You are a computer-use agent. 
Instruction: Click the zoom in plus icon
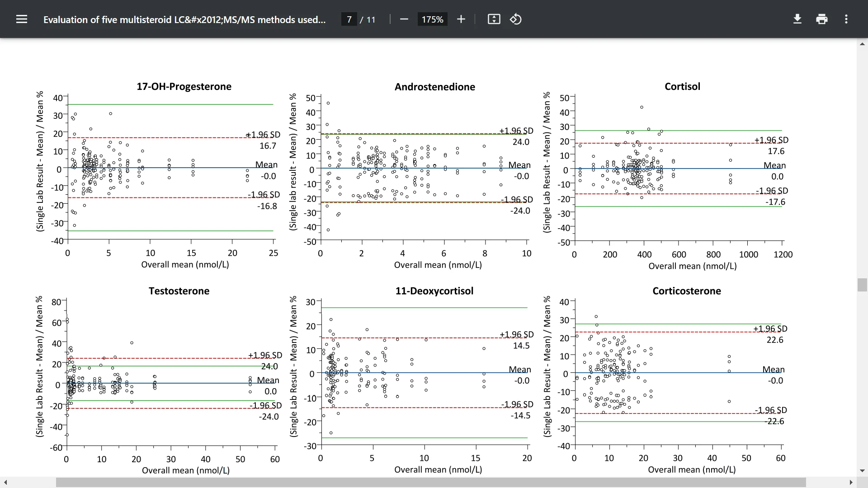[x=461, y=19]
